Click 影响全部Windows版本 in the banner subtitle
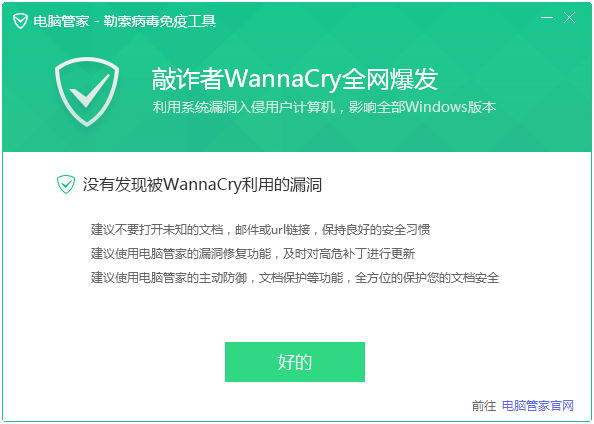 [422, 107]
